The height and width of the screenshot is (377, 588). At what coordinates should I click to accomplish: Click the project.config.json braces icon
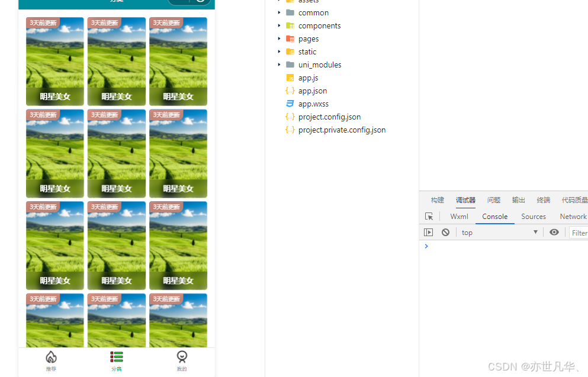pyautogui.click(x=290, y=117)
